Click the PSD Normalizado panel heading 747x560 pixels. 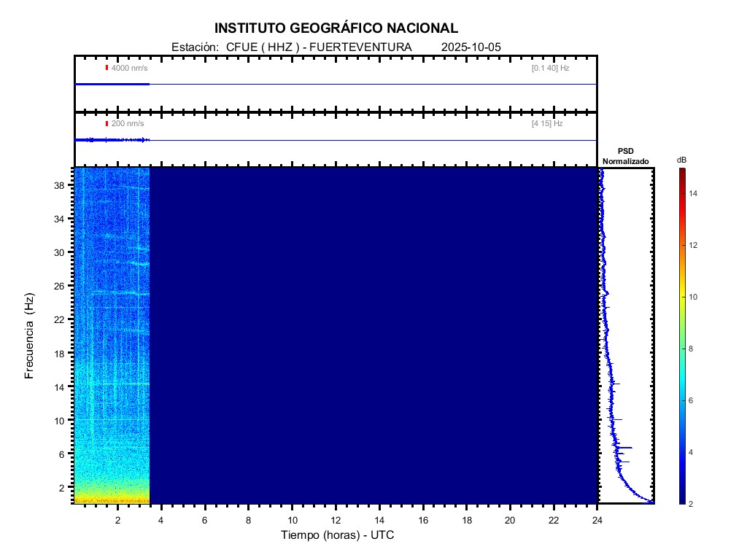pyautogui.click(x=625, y=156)
